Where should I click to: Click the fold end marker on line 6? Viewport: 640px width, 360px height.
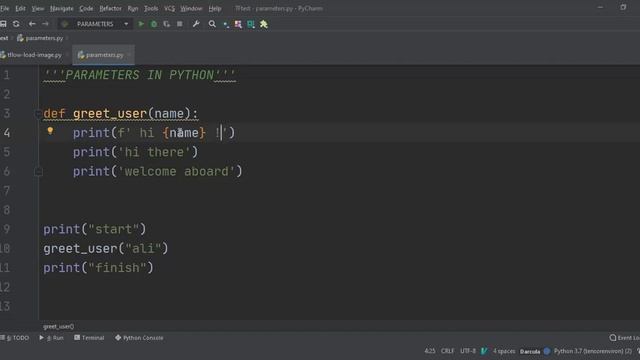[x=38, y=171]
